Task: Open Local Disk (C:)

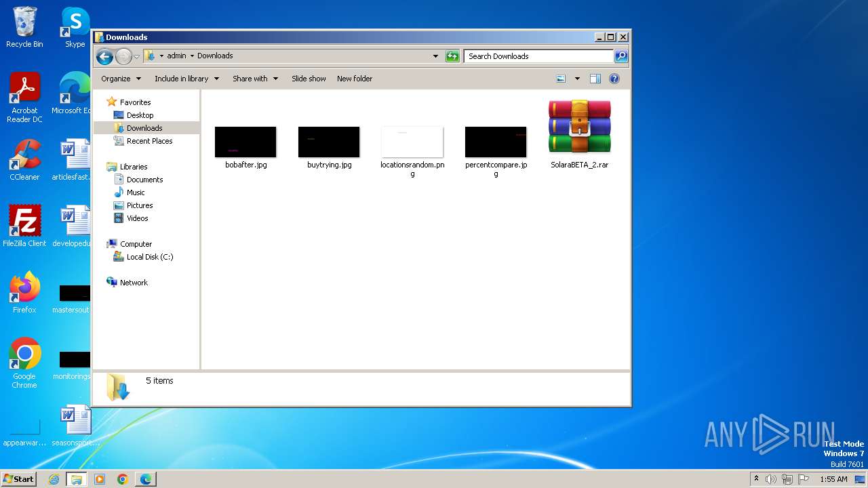Action: 150,257
